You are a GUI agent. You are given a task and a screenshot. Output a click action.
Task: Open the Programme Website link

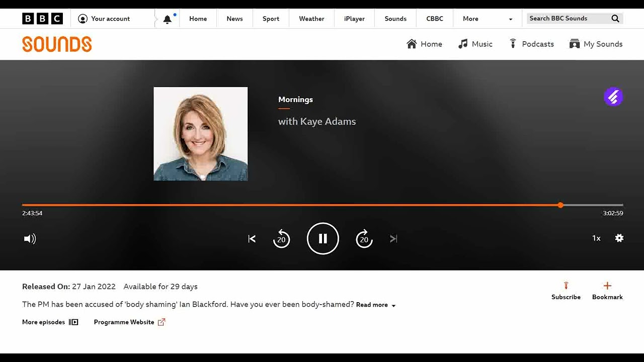[x=124, y=322]
